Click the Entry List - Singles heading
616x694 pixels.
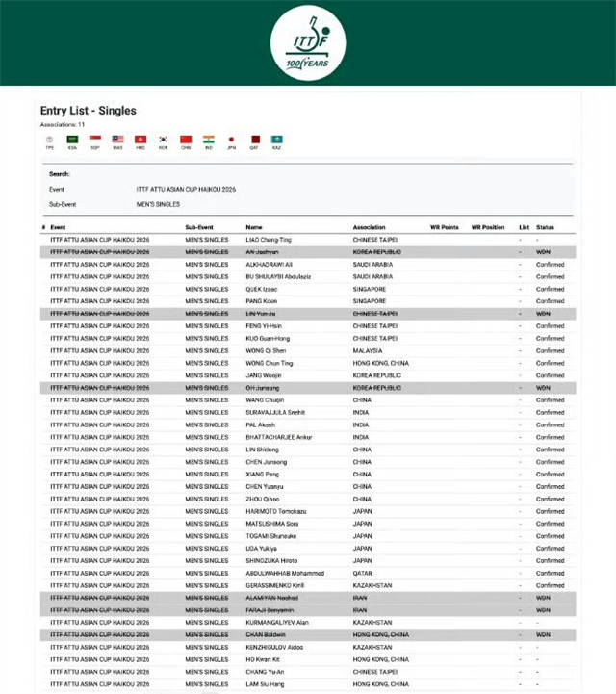[88, 111]
